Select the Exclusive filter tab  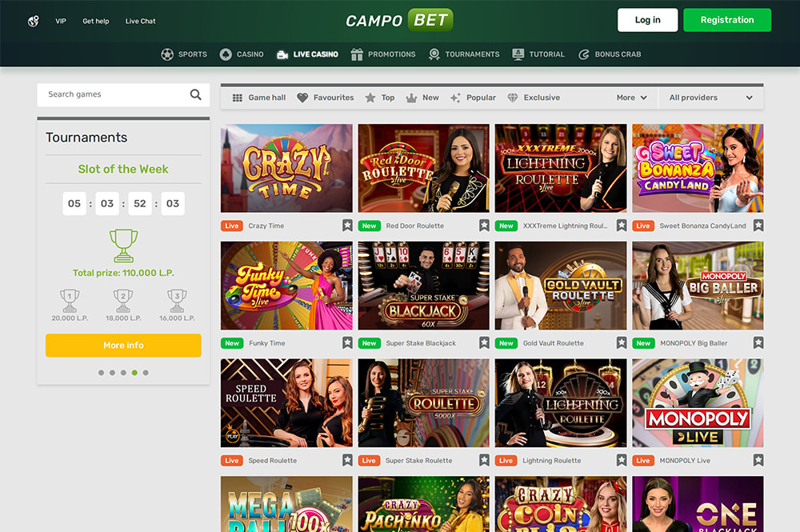coord(534,98)
